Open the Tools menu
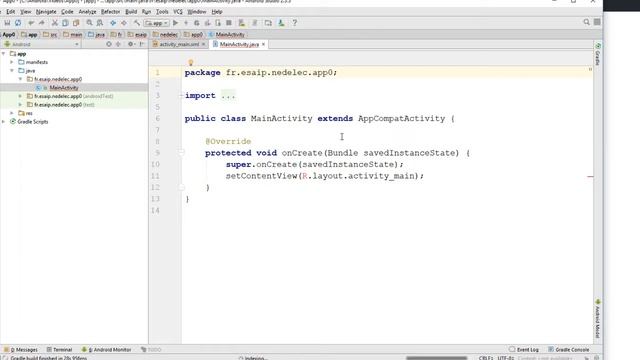The height and width of the screenshot is (360, 640). pos(162,12)
